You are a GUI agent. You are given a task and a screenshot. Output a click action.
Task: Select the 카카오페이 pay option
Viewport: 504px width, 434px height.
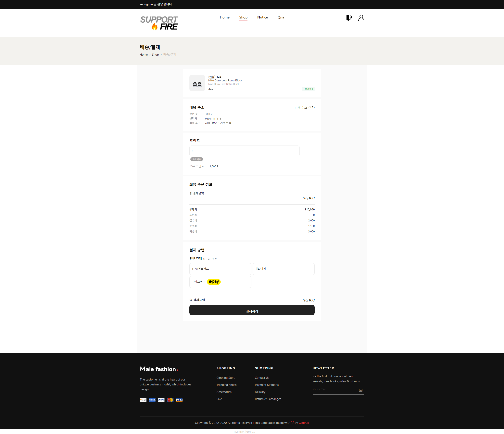click(220, 282)
